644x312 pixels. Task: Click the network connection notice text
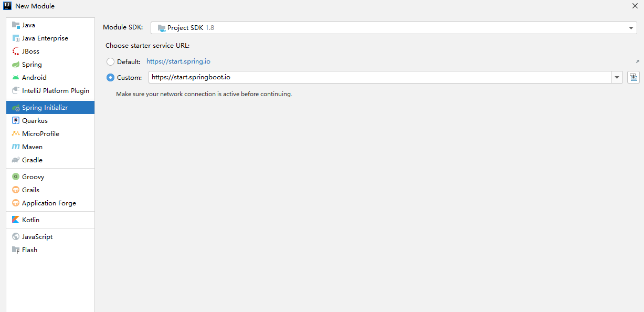[204, 94]
